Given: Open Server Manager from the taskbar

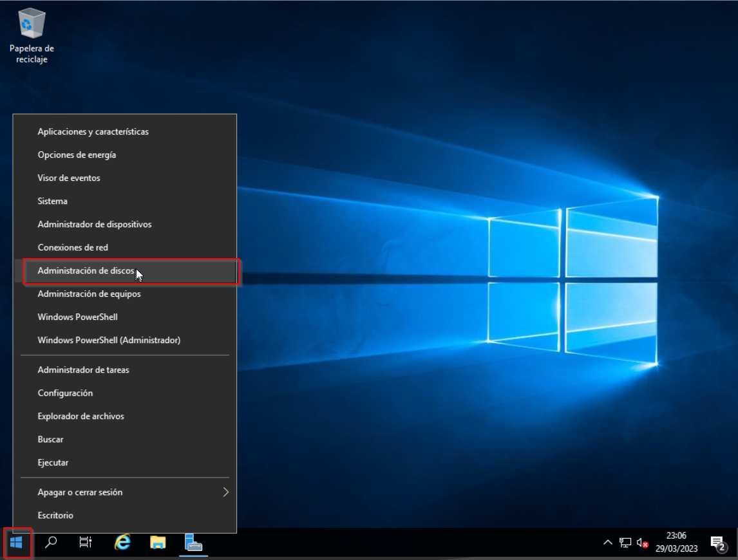Looking at the screenshot, I should 194,543.
